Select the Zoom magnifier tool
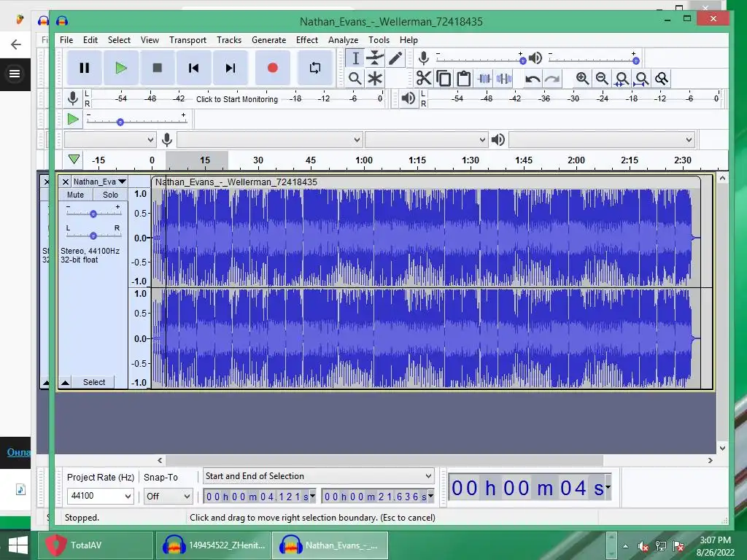747x560 pixels. click(355, 79)
